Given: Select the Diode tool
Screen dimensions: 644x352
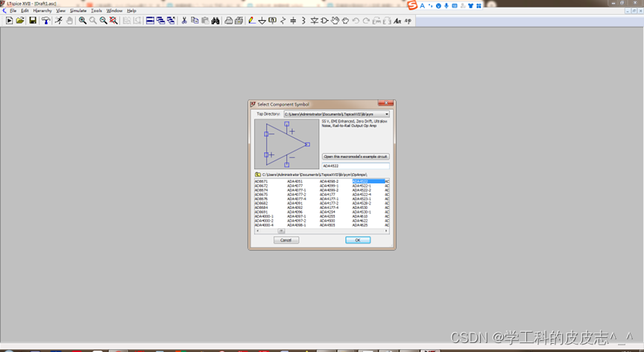Looking at the screenshot, I should coord(315,21).
